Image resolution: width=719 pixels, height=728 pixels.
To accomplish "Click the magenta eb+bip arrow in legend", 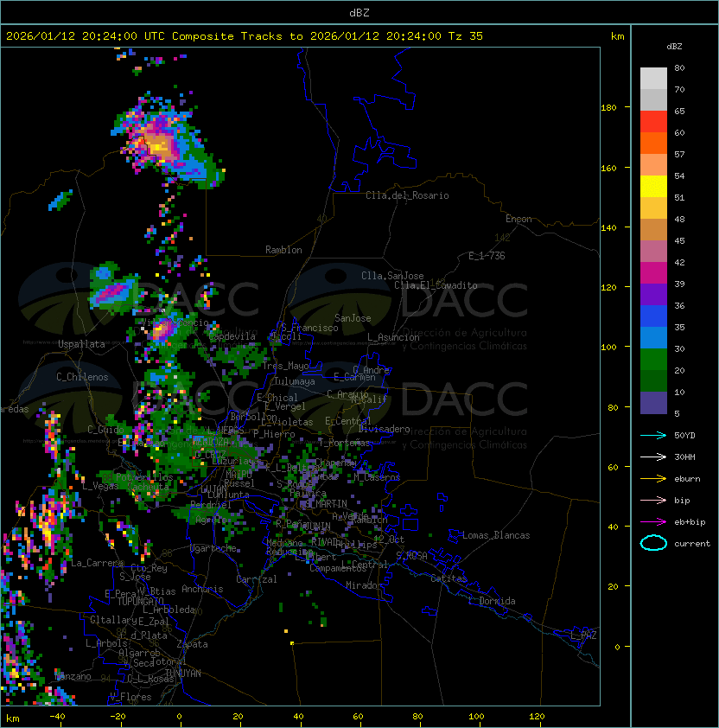I will (x=653, y=521).
